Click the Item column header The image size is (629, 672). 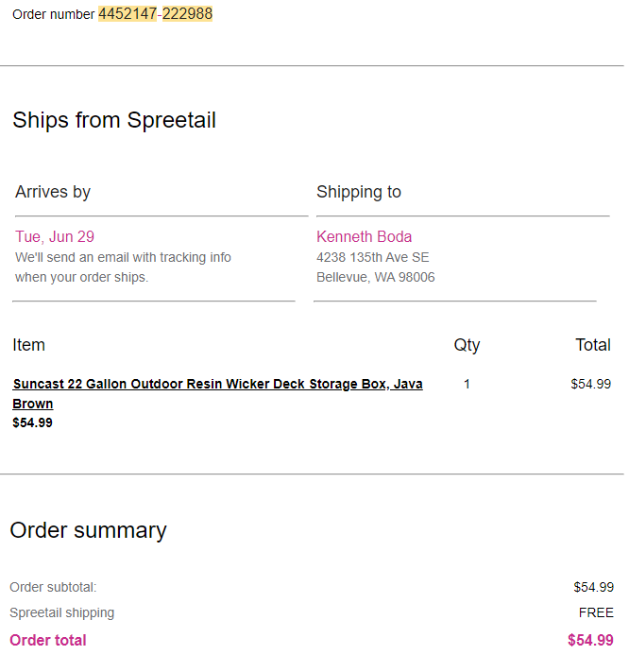(28, 345)
